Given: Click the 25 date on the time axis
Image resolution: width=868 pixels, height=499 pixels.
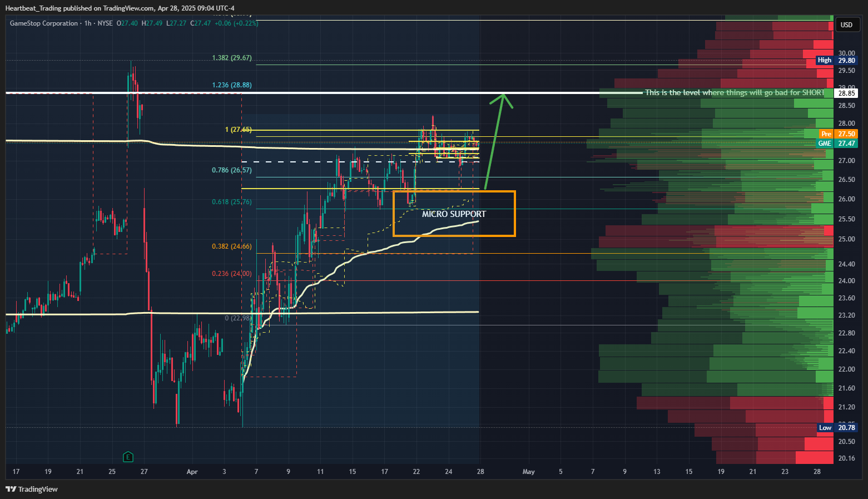Looking at the screenshot, I should click(x=112, y=472).
